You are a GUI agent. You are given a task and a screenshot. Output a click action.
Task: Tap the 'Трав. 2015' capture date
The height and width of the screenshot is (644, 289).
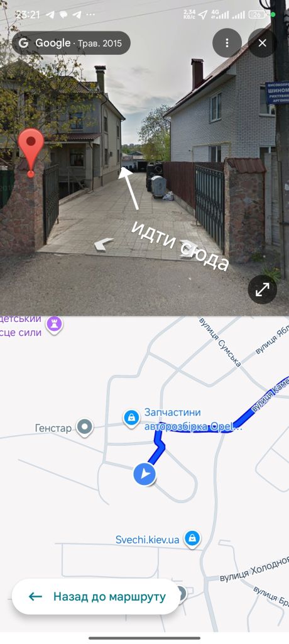click(x=100, y=43)
